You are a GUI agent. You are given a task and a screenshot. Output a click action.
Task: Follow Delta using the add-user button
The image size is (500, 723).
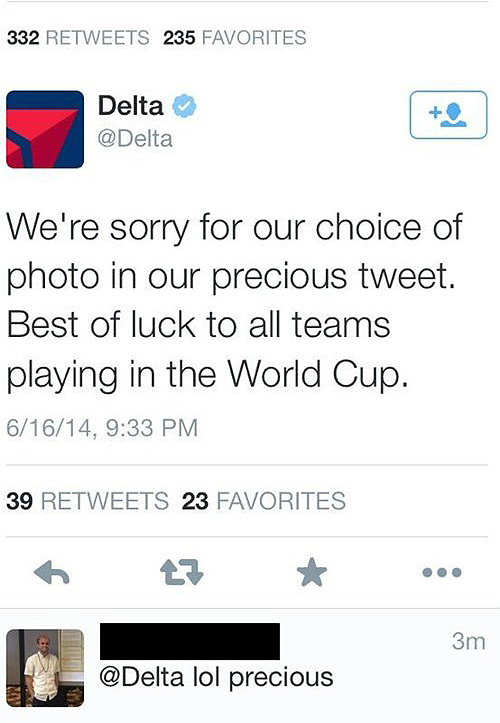[x=448, y=115]
